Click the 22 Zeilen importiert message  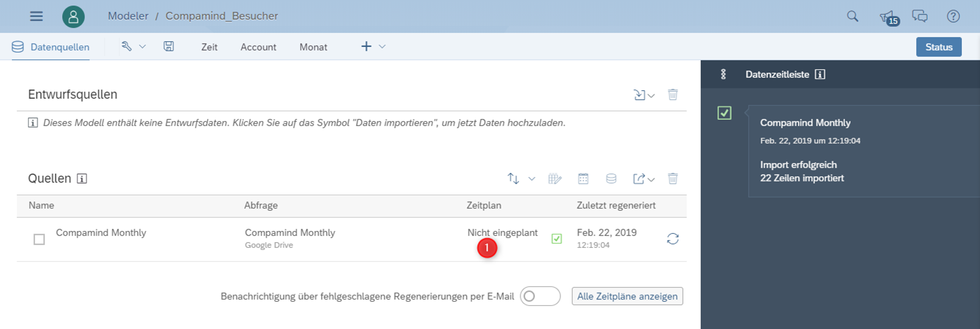(802, 178)
